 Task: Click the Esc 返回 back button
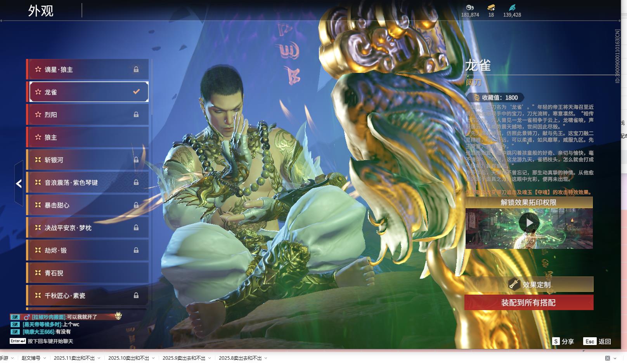(598, 342)
